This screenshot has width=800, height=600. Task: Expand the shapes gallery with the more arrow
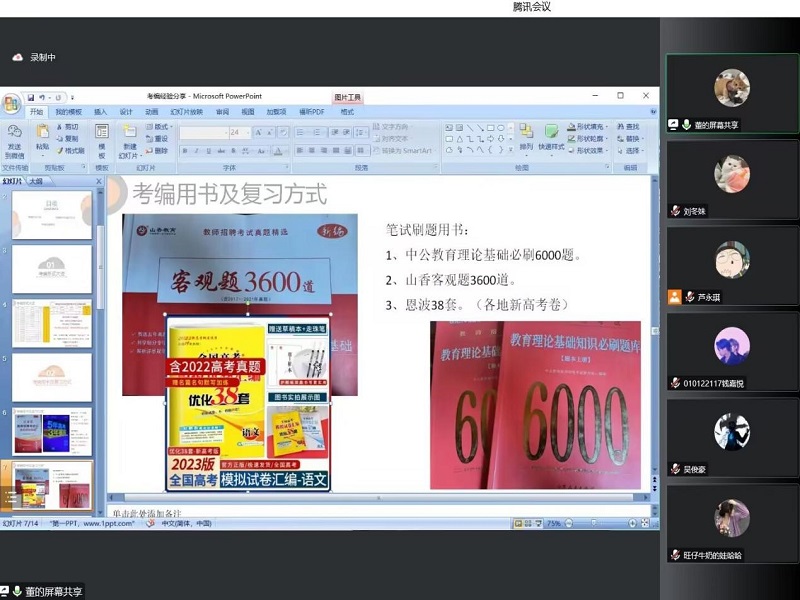(511, 151)
